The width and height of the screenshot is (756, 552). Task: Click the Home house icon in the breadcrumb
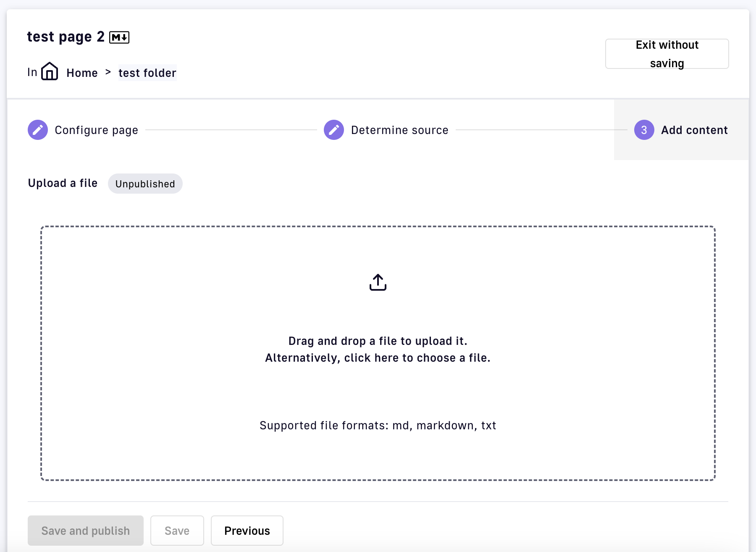pos(50,71)
